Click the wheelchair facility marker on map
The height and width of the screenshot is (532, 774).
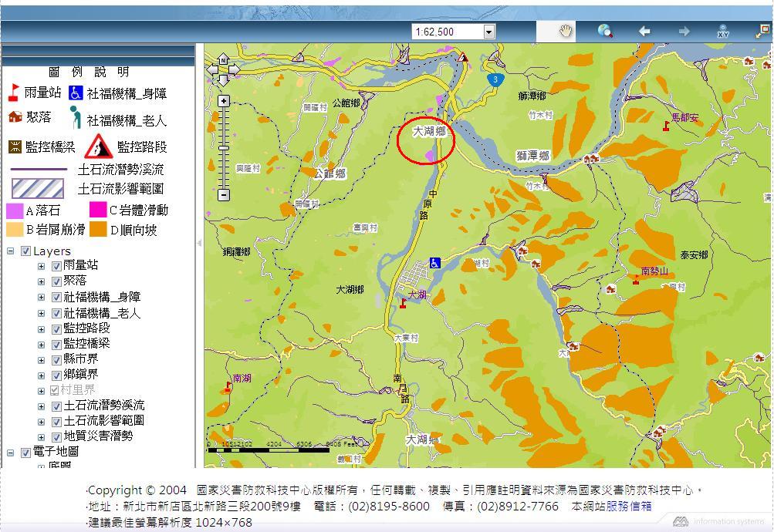(x=434, y=262)
